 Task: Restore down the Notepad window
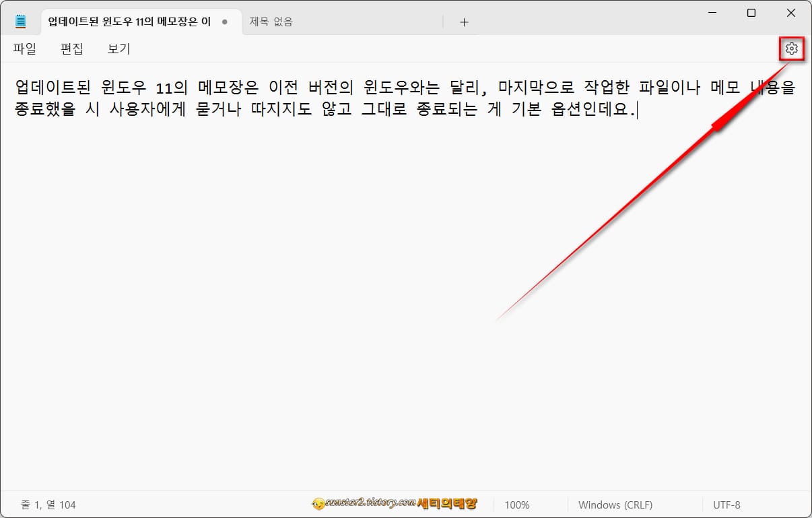point(751,13)
